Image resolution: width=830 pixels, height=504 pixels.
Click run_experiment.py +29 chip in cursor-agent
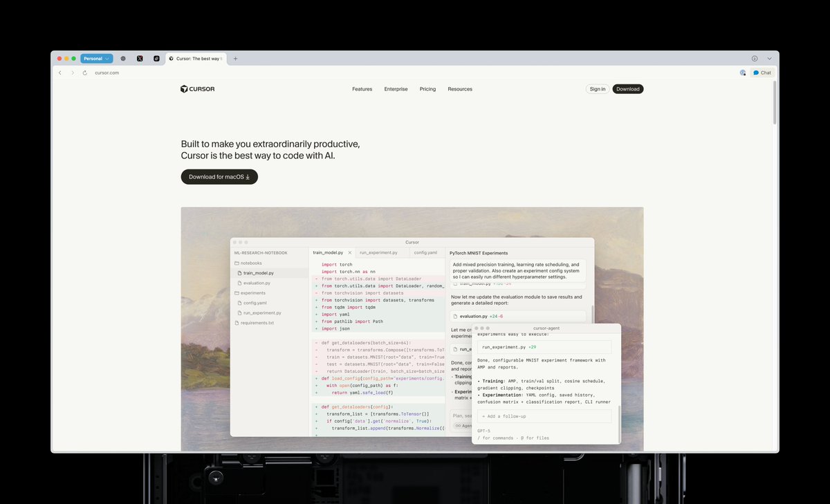pyautogui.click(x=544, y=347)
